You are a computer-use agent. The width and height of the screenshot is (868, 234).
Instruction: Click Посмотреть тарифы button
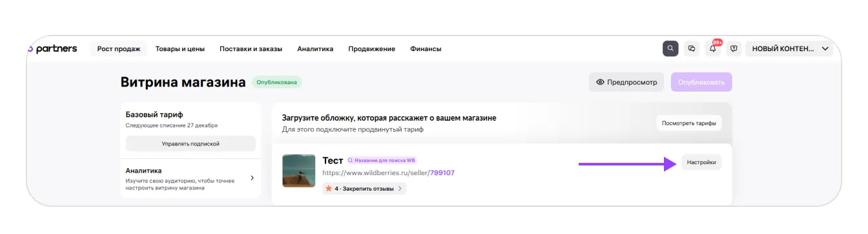tap(689, 123)
